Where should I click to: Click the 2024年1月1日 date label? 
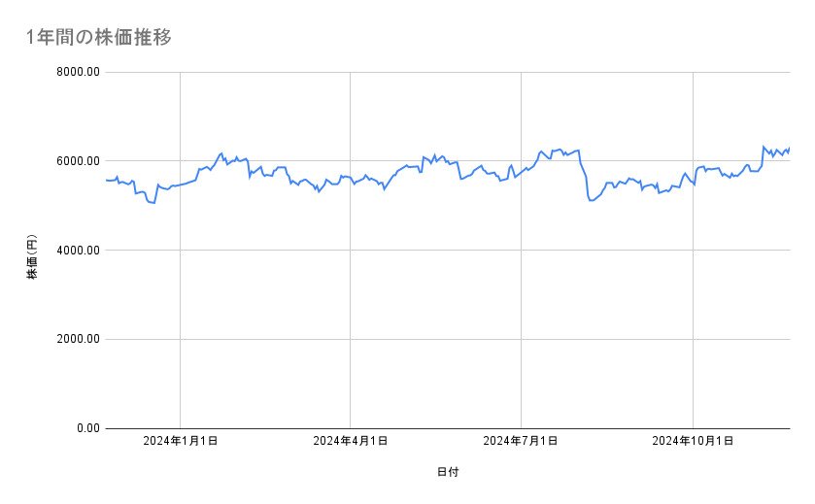pos(180,442)
